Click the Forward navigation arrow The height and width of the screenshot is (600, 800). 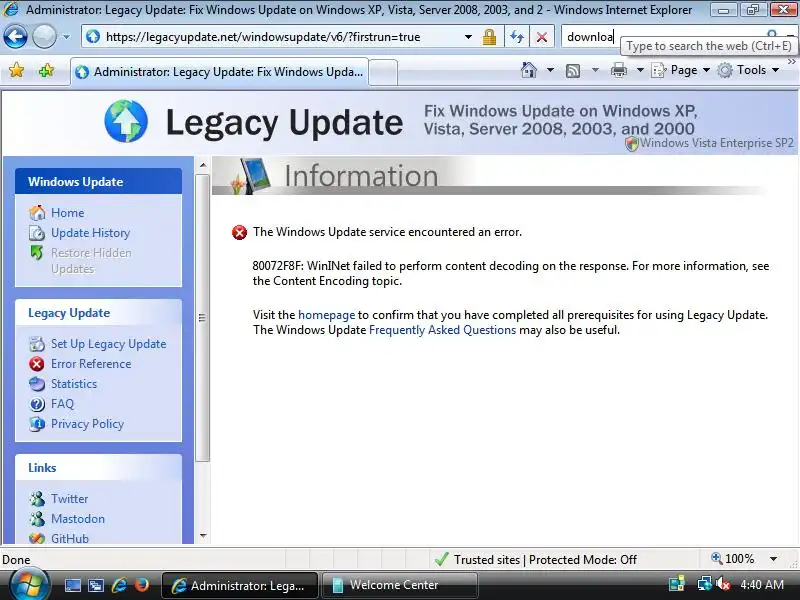(44, 37)
